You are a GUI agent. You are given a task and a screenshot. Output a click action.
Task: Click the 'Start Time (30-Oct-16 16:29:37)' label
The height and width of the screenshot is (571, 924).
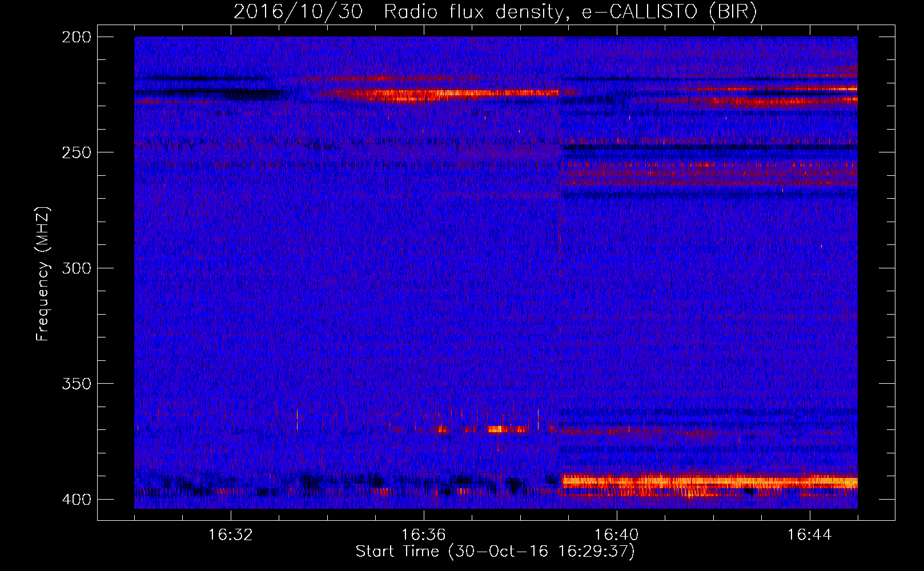[x=495, y=552]
